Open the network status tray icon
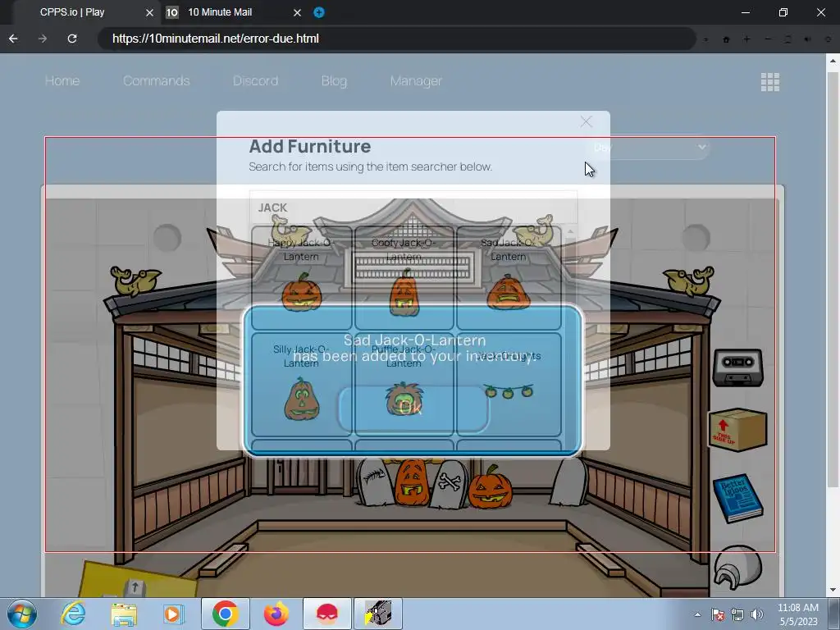 pos(737,614)
